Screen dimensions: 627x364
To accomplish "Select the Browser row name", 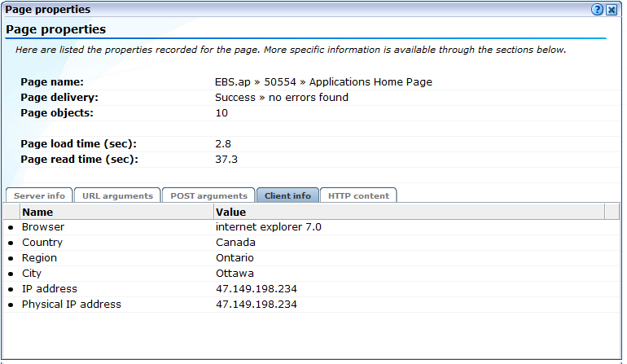I will [x=43, y=227].
